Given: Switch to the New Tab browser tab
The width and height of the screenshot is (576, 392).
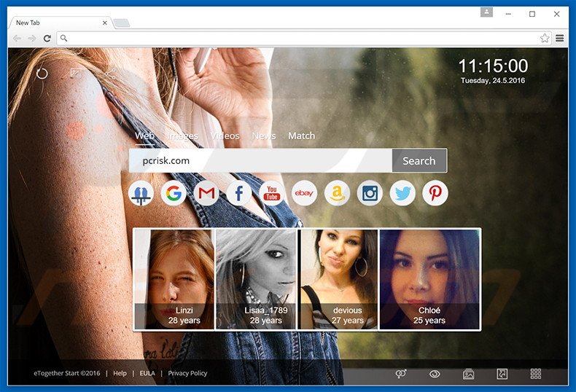Looking at the screenshot, I should [x=59, y=23].
